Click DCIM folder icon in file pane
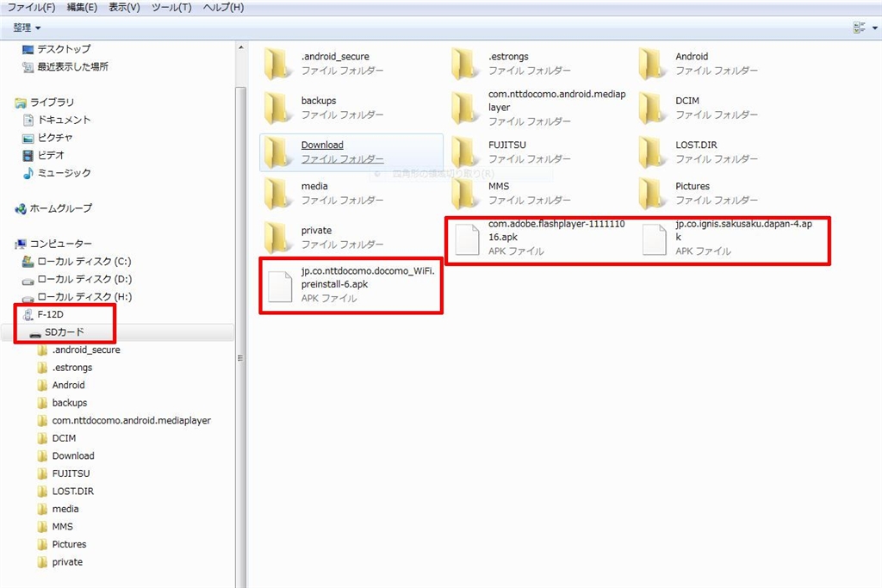Screen dimensions: 882x588 point(653,108)
